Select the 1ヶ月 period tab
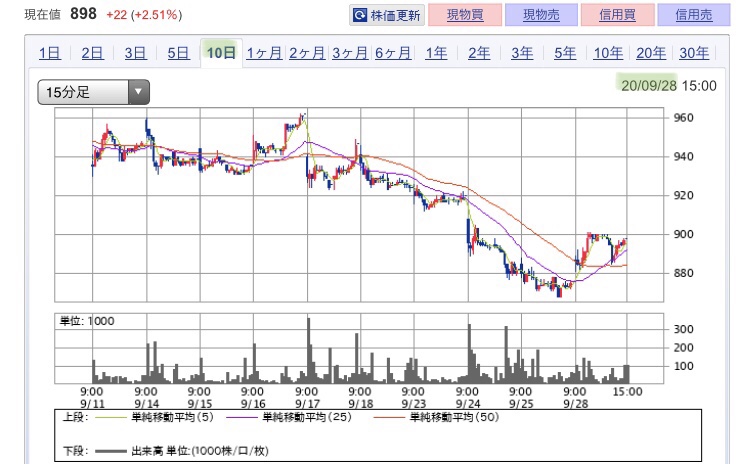This screenshot has width=737, height=464. tap(264, 53)
